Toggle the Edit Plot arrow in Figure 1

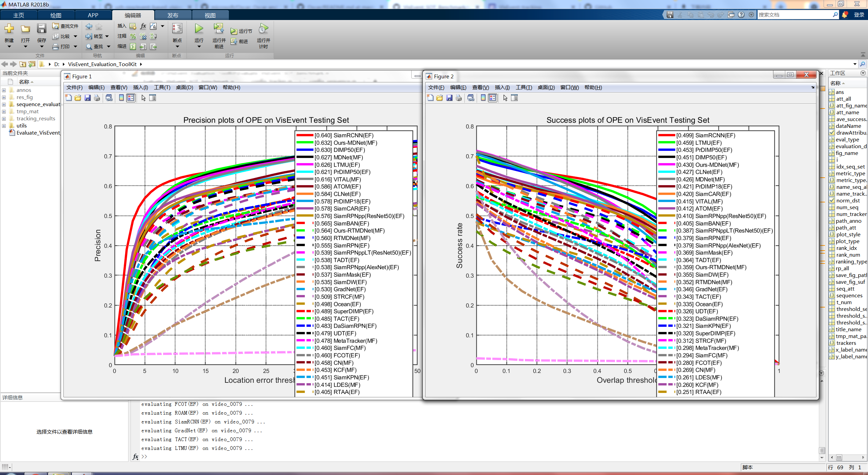[143, 98]
